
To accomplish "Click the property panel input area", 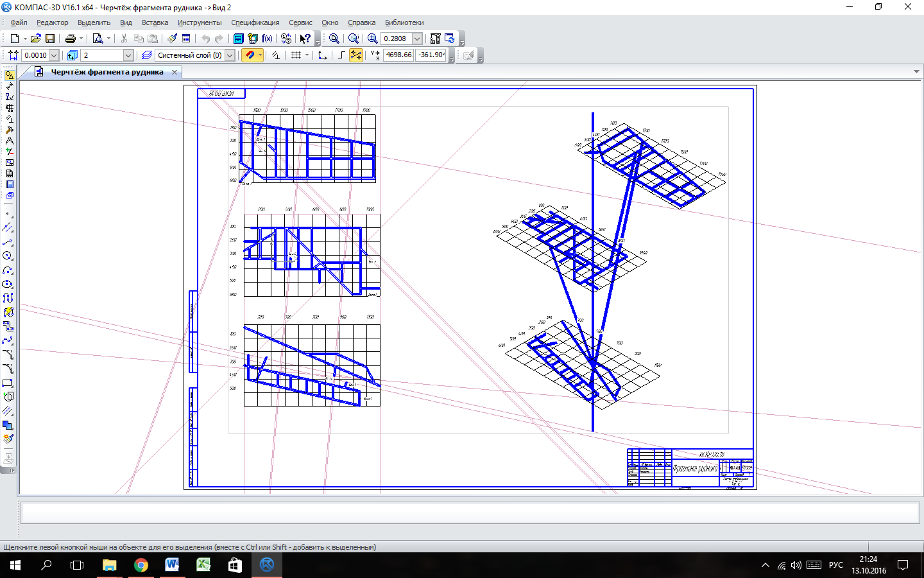I will (x=470, y=512).
